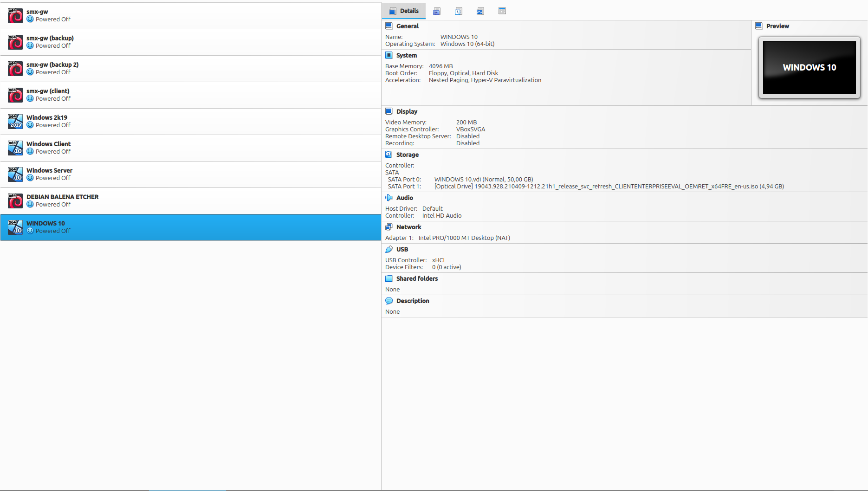This screenshot has width=868, height=491.
Task: Click the Shared folders section icon
Action: click(x=389, y=278)
